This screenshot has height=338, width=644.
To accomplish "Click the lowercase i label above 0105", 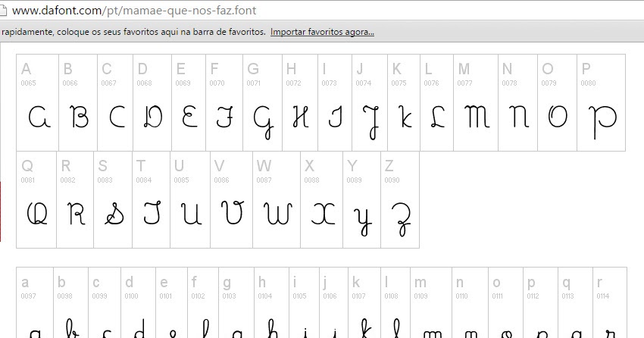I will point(295,282).
